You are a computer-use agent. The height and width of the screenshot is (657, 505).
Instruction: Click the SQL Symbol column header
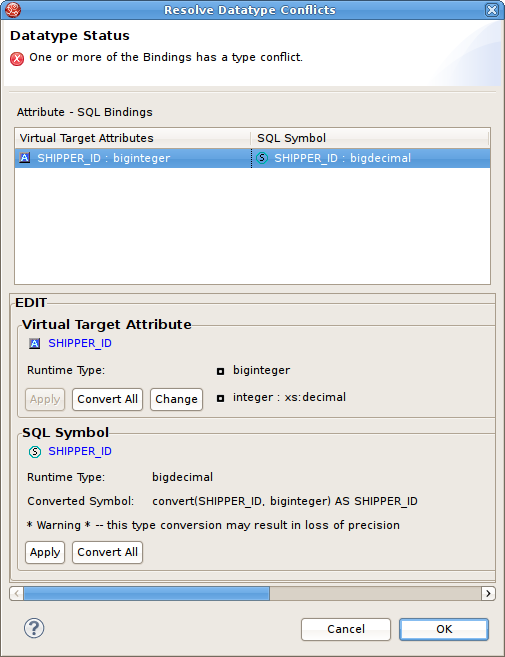[x=370, y=138]
